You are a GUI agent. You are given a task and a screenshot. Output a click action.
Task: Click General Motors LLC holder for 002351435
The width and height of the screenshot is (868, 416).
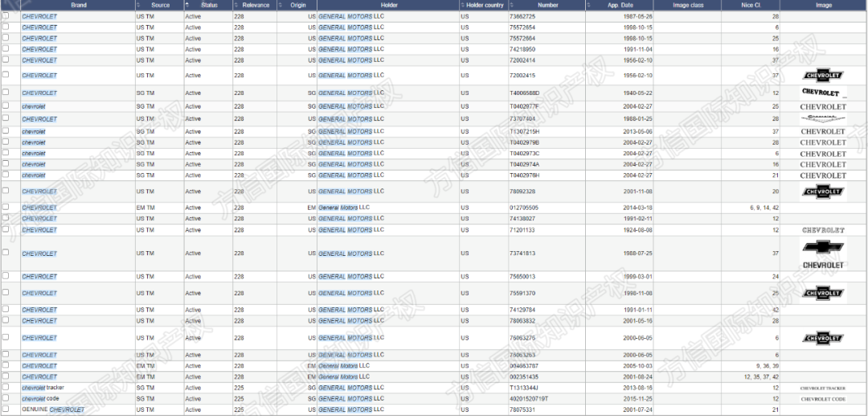coord(344,377)
